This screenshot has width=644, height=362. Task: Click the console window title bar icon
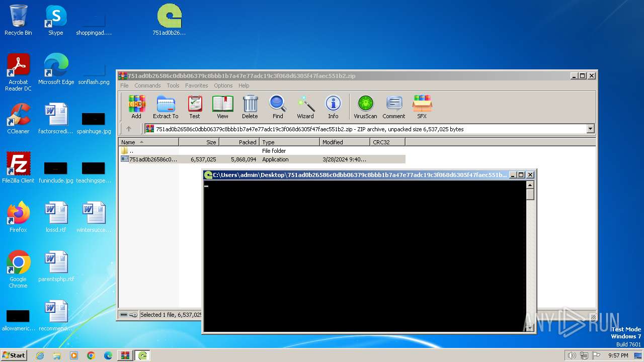[208, 175]
